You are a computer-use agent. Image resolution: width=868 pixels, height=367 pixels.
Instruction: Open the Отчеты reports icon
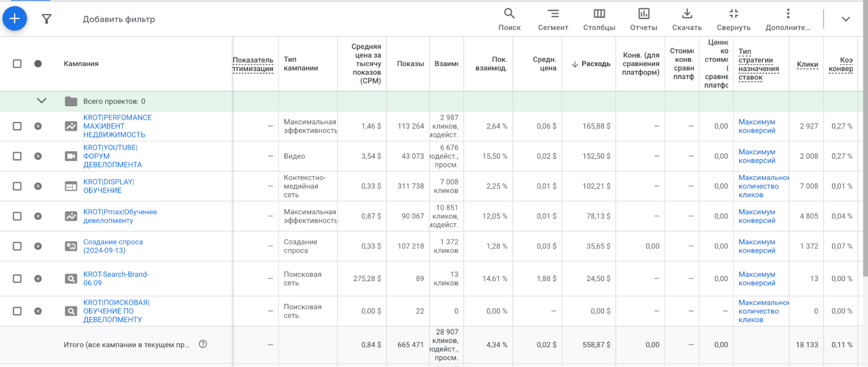click(x=644, y=19)
